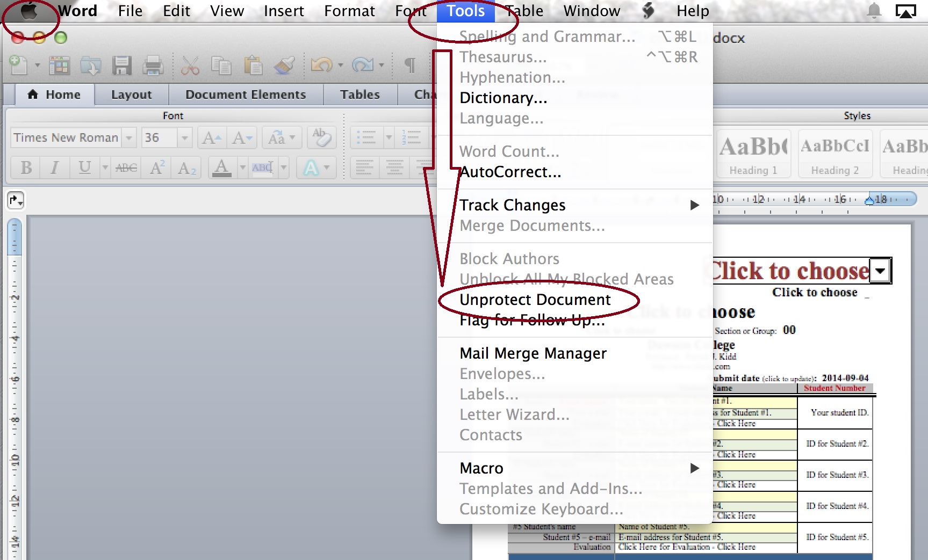Click the AirPlay display icon

905,11
